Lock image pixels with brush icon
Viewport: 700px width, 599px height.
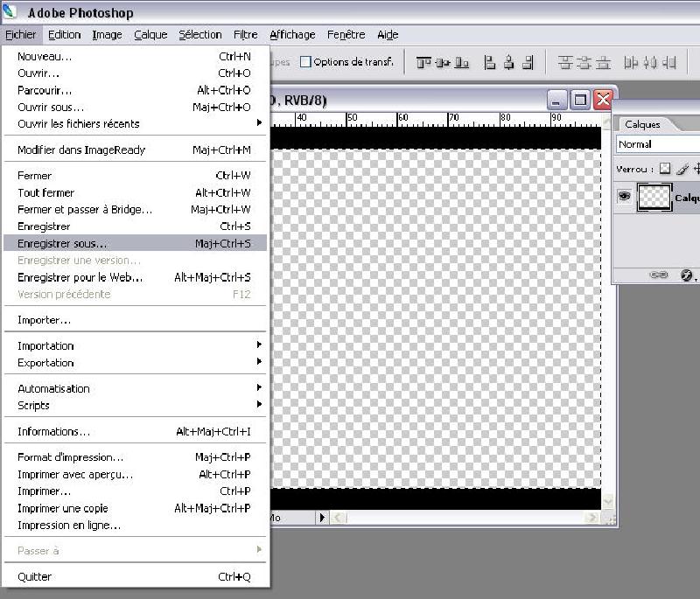682,169
